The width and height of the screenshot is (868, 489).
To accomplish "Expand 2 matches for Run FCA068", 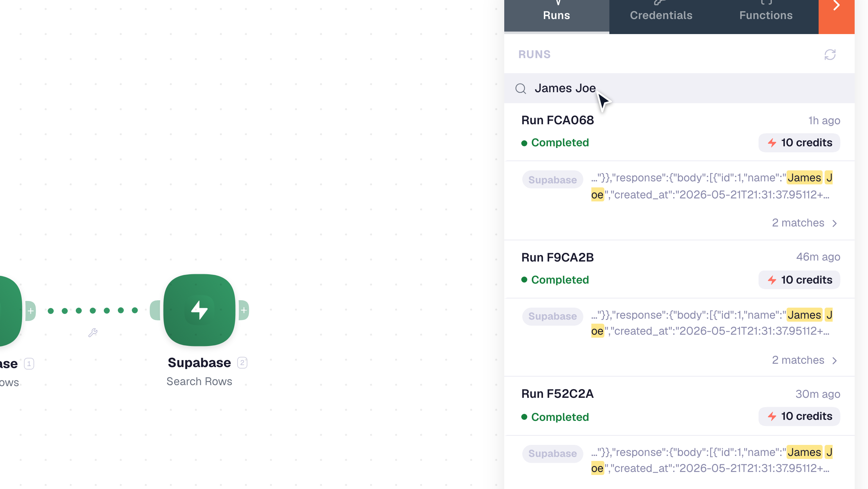I will point(804,223).
